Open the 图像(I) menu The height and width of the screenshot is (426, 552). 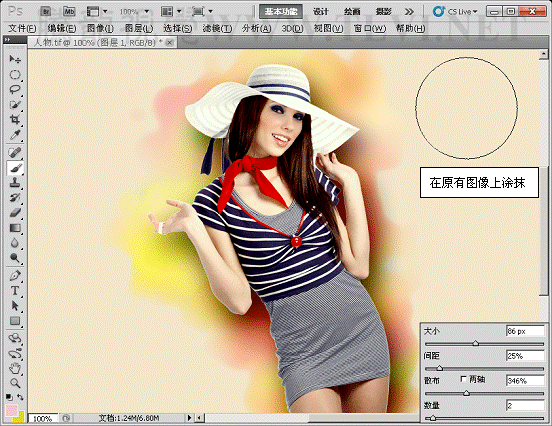[x=100, y=28]
